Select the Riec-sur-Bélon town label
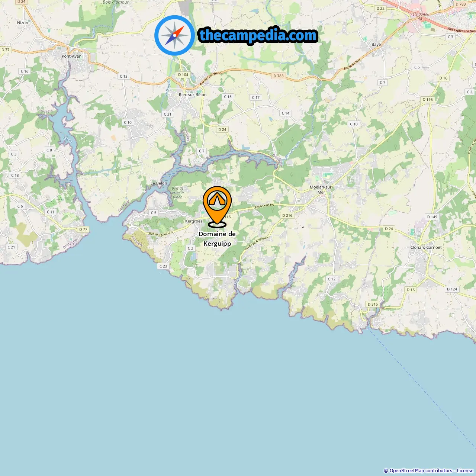This screenshot has width=476, height=476. [193, 95]
